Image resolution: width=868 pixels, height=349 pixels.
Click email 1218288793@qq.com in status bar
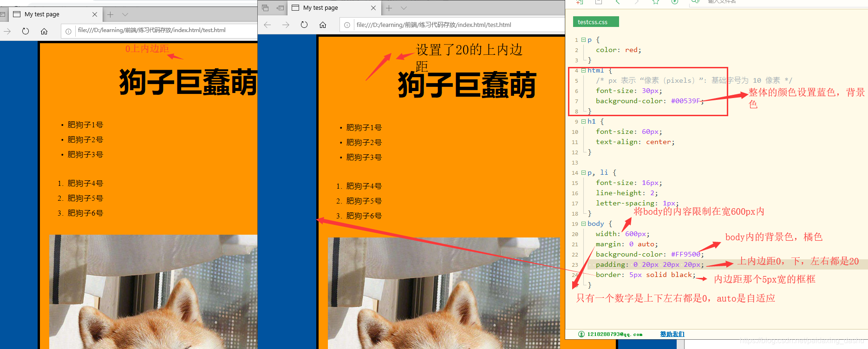click(615, 334)
